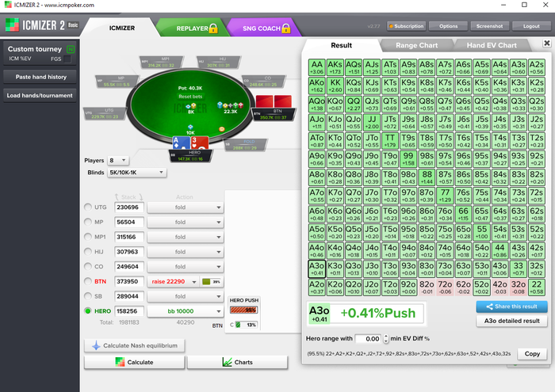This screenshot has height=392, width=555.
Task: Click the share icon on Share button
Action: click(490, 306)
